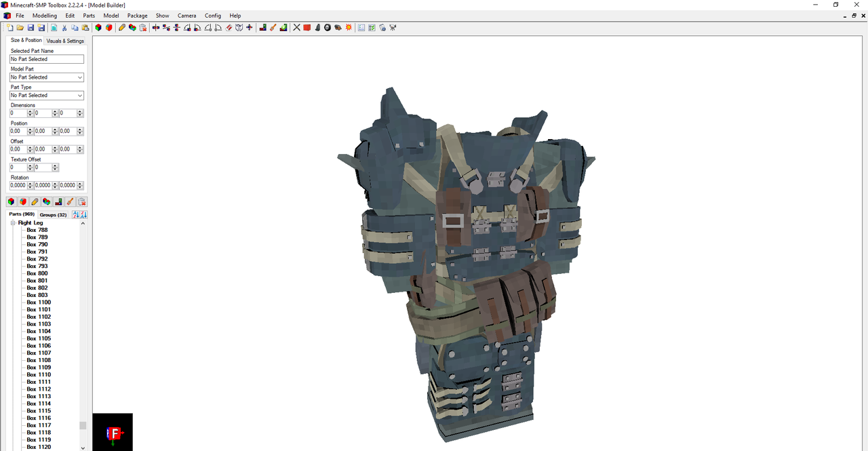Open the Camera menu

coord(187,16)
